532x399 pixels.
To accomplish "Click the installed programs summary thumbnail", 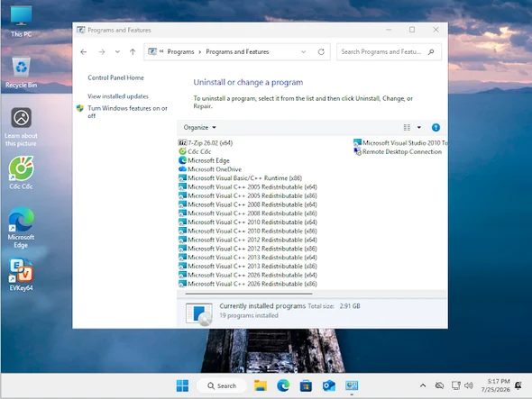I will tap(199, 313).
